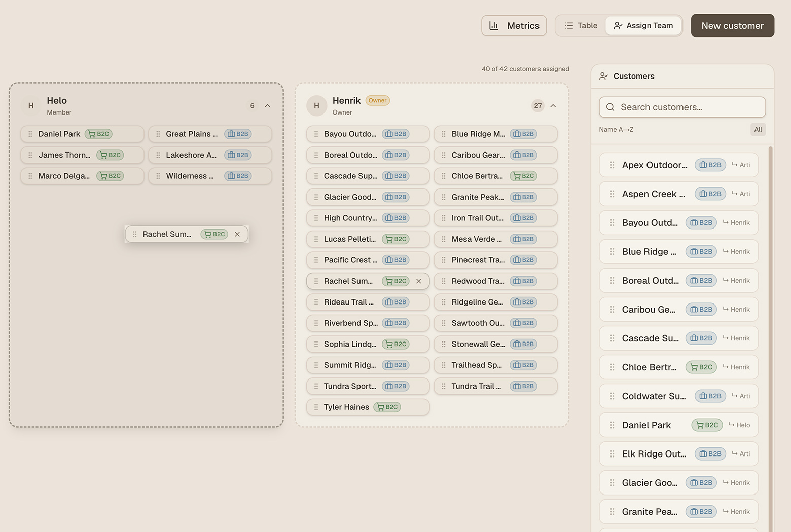Select the Trailhead Sp... chip
The height and width of the screenshot is (532, 791).
click(x=495, y=365)
